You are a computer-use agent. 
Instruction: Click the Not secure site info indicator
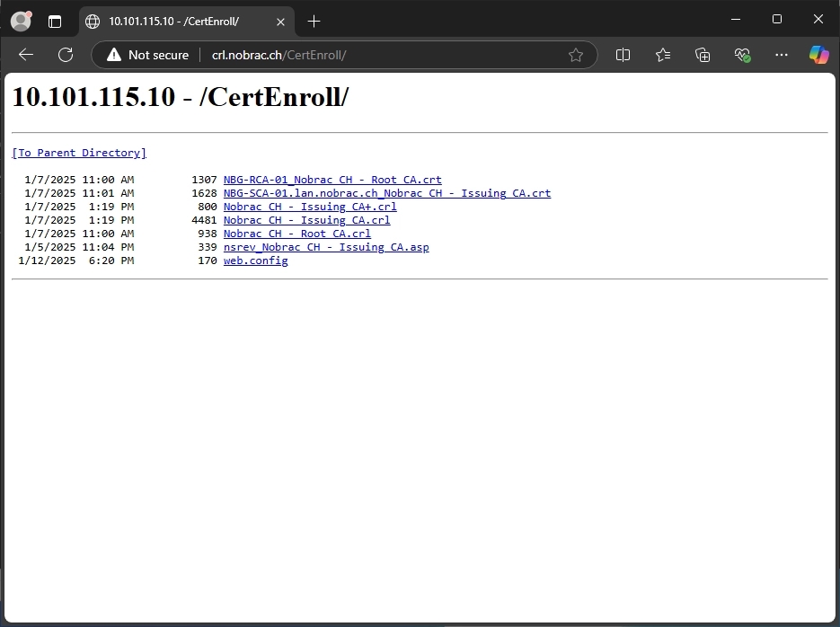147,55
